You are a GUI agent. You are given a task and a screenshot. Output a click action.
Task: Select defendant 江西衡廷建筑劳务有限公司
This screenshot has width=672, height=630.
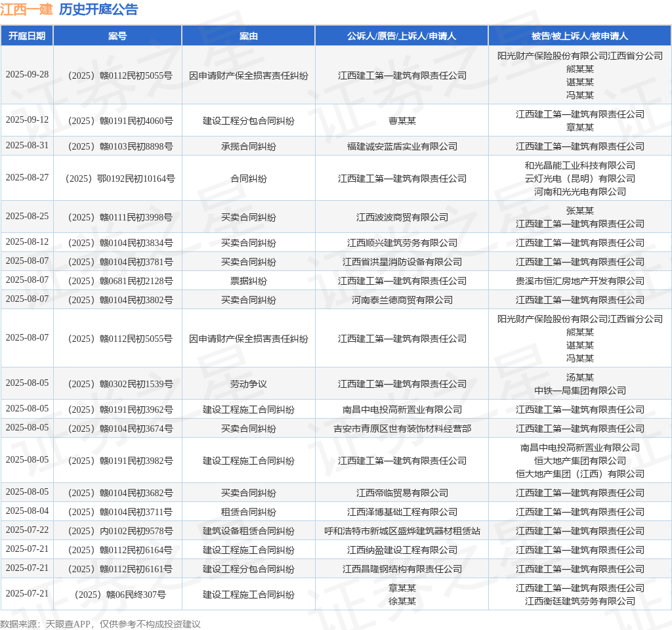pos(580,601)
